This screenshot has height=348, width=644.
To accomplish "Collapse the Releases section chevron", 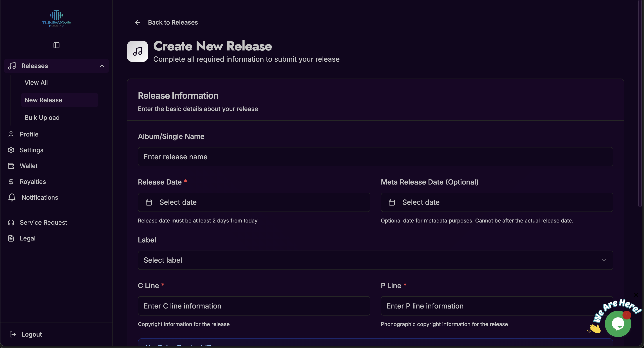I will tap(102, 66).
